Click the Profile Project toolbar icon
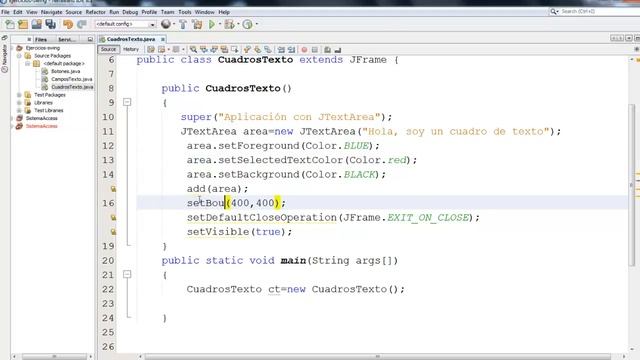This screenshot has height=360, width=640. click(247, 24)
